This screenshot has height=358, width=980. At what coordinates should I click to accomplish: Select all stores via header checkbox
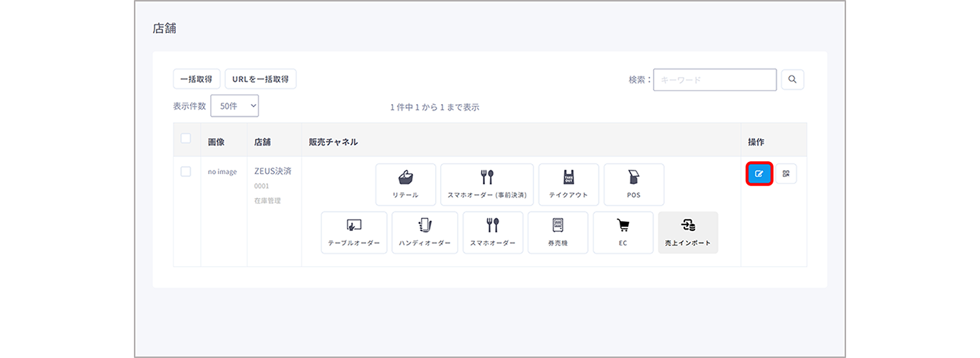[186, 138]
